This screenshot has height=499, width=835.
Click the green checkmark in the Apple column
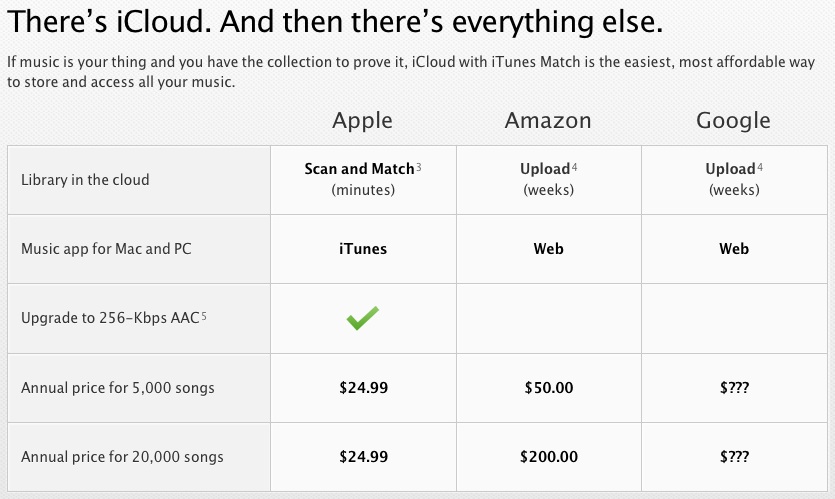(x=363, y=318)
